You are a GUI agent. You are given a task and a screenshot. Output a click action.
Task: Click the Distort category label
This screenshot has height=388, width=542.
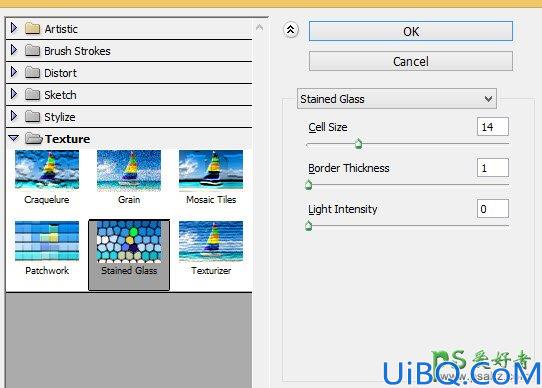point(60,73)
